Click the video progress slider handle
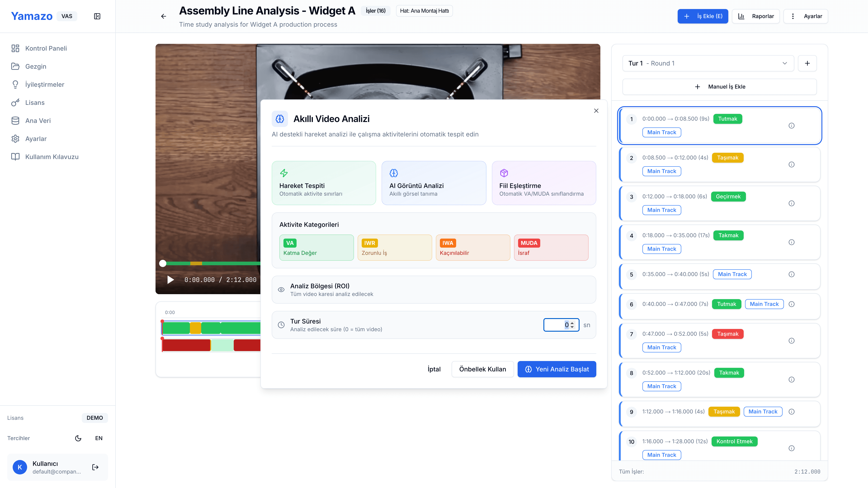This screenshot has height=488, width=868. [x=163, y=263]
